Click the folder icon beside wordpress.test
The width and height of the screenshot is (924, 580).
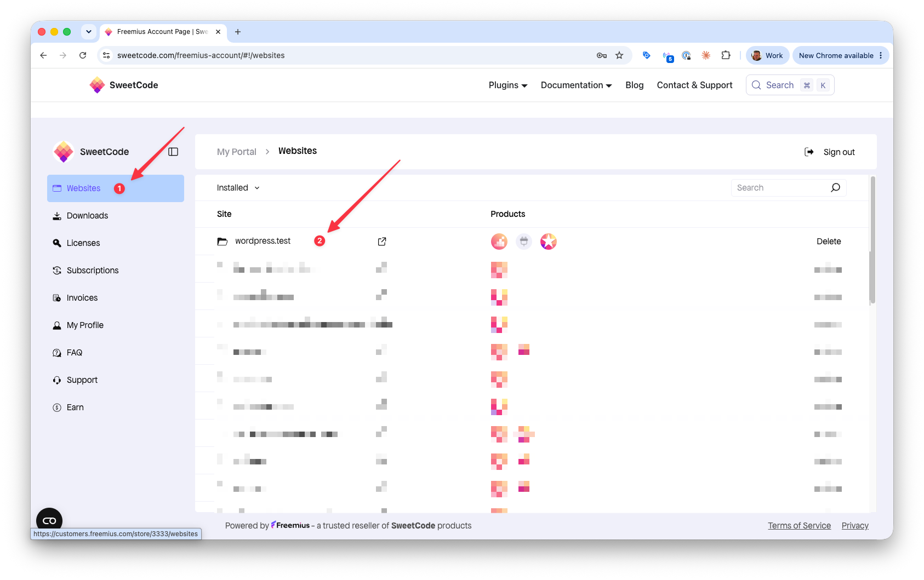[222, 242]
